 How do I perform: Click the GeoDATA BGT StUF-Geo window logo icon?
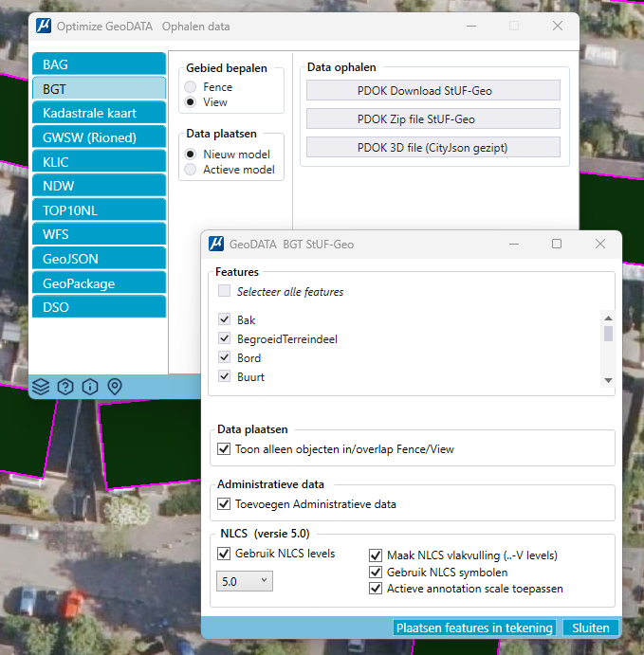click(x=216, y=244)
